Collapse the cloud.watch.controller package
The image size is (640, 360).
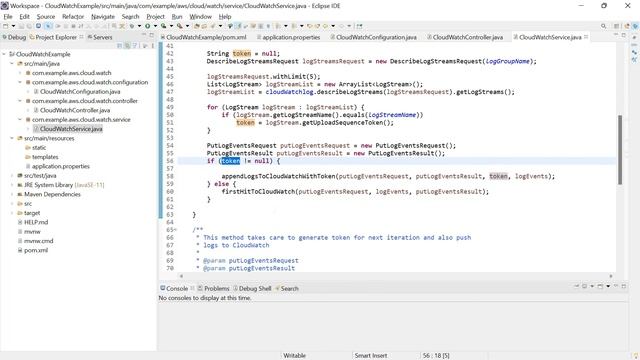tap(20, 101)
